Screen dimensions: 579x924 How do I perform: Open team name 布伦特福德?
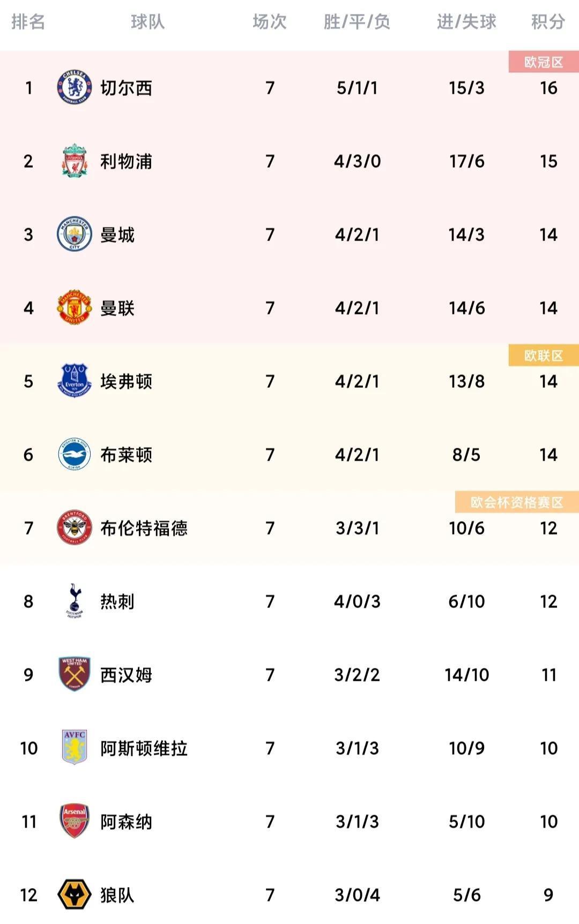tap(144, 528)
